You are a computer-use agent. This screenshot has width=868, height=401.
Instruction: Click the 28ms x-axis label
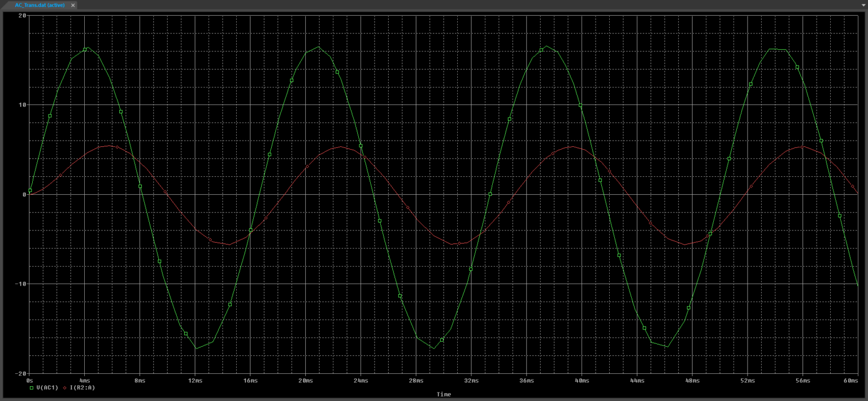[416, 381]
